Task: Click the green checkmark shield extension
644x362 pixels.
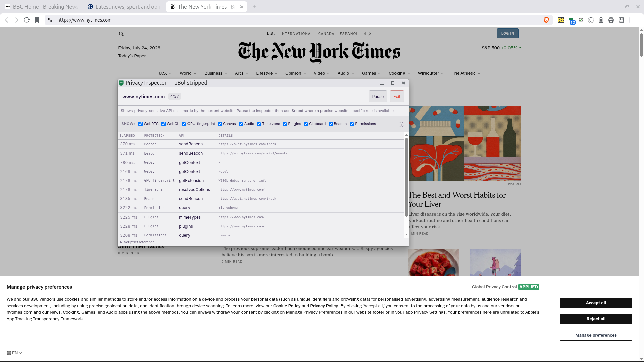Action: (581, 20)
